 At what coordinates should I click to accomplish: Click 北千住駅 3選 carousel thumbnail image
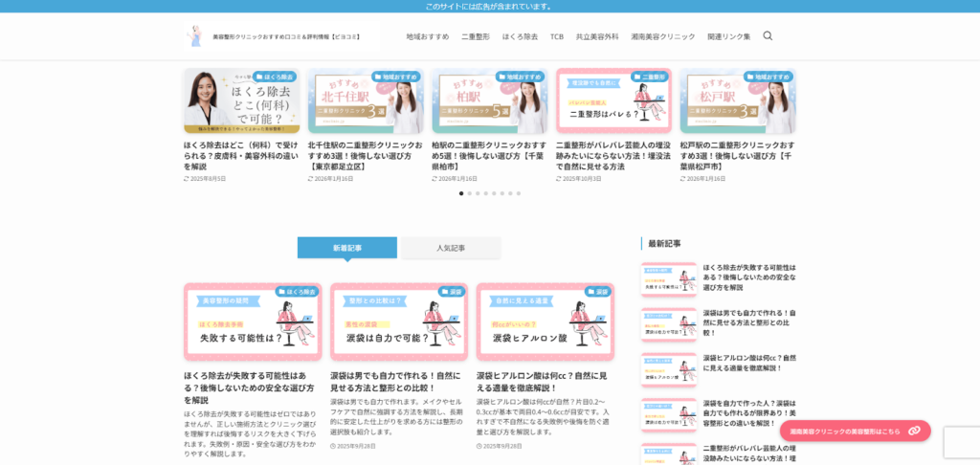click(x=365, y=100)
